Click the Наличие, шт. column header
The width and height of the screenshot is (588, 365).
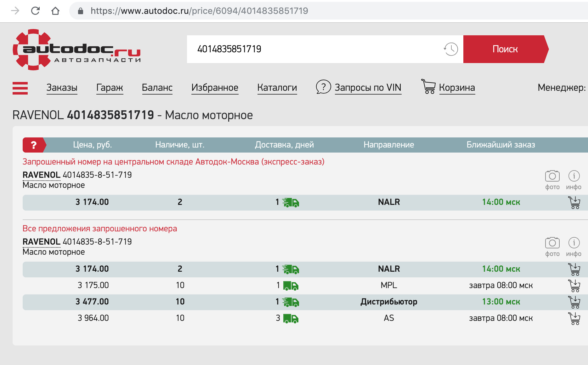click(x=180, y=145)
